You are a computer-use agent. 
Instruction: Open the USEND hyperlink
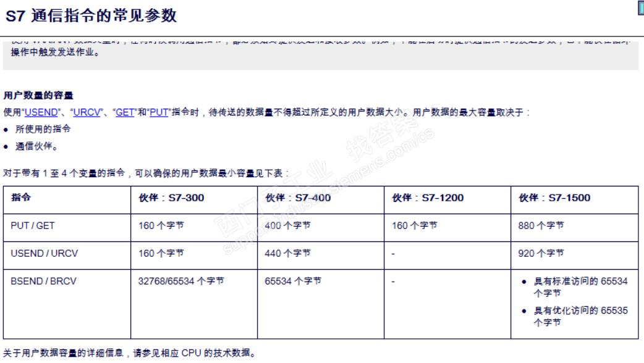click(x=41, y=112)
